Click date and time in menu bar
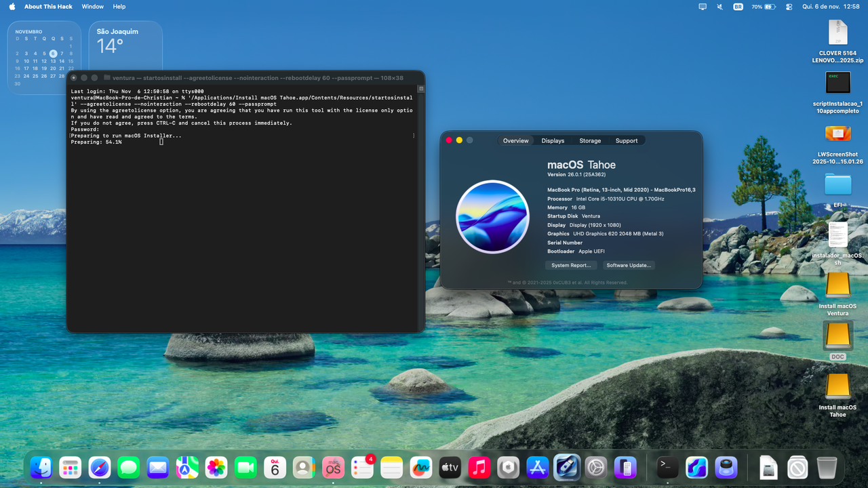The image size is (868, 488). pyautogui.click(x=831, y=6)
